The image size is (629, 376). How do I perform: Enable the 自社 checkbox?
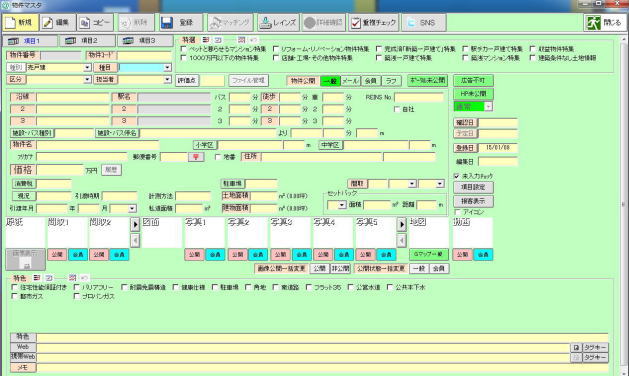tap(397, 109)
